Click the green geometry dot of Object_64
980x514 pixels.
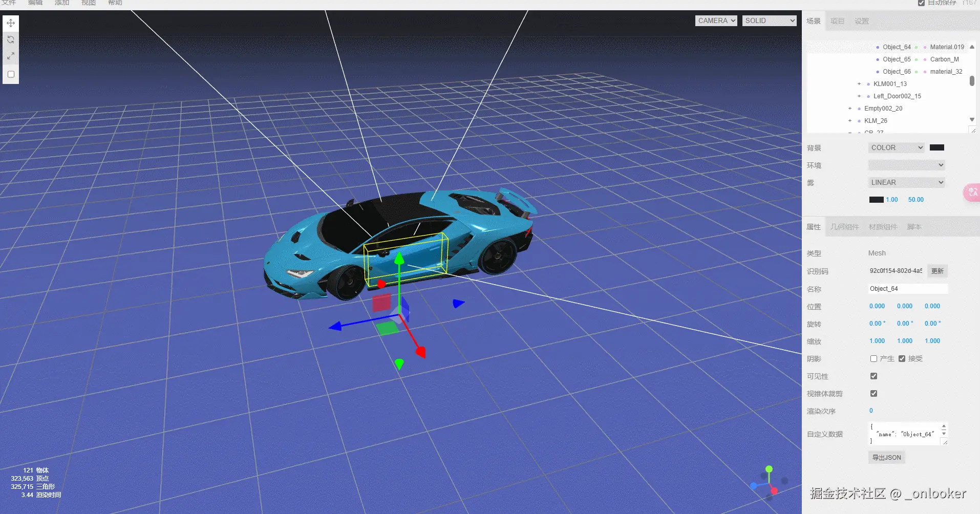[x=917, y=47]
